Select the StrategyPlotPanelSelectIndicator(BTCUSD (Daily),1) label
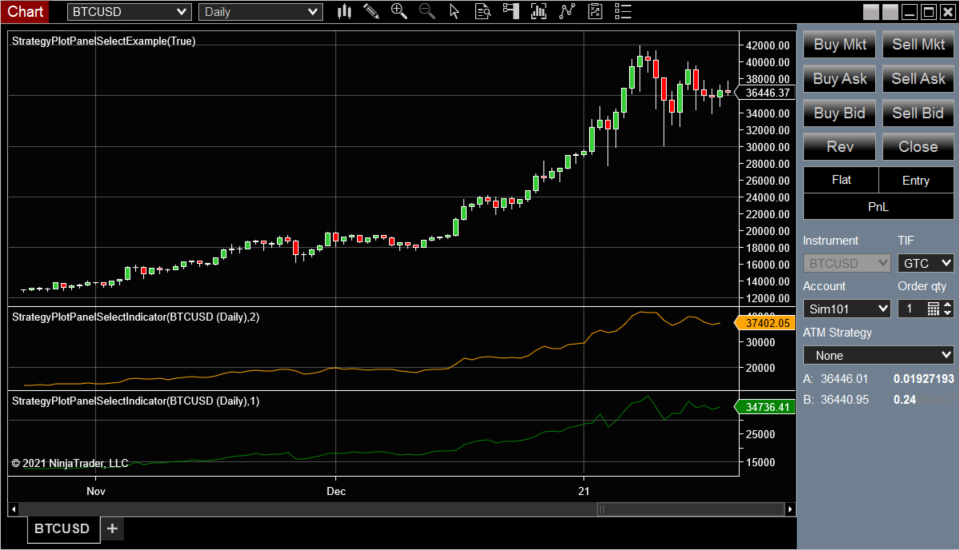This screenshot has height=550, width=959. coord(136,401)
